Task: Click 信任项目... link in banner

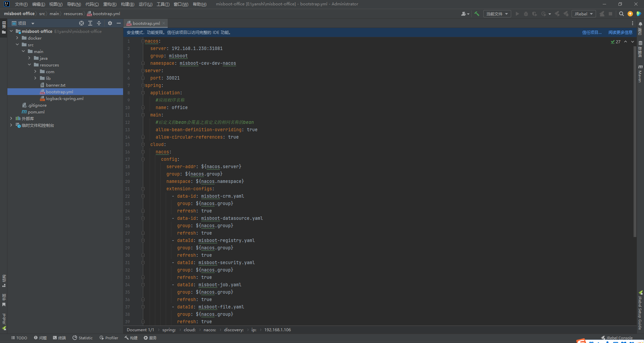Action: tap(592, 33)
